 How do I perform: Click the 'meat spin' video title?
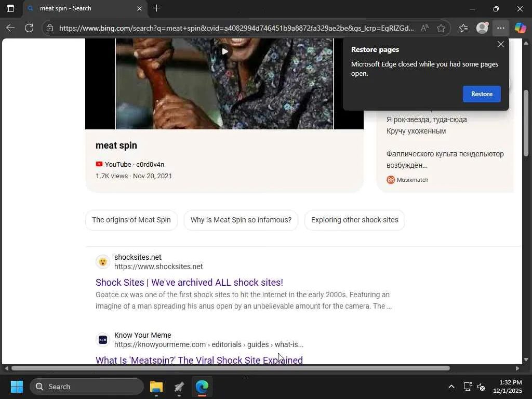116,145
